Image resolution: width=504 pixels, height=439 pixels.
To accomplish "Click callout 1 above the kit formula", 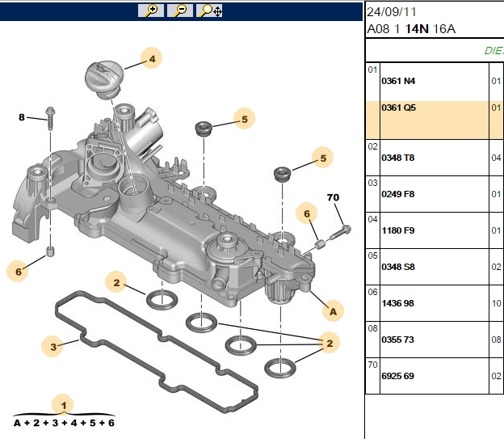I will click(63, 405).
